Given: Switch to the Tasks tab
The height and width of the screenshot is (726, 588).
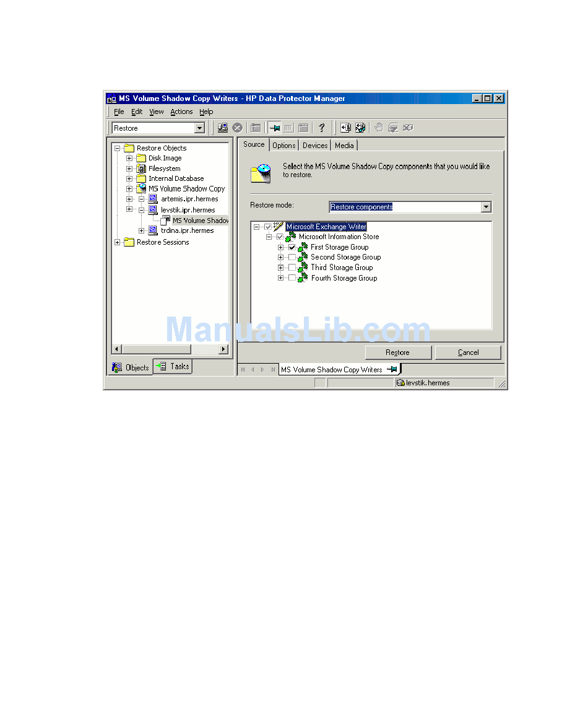Looking at the screenshot, I should 173,366.
